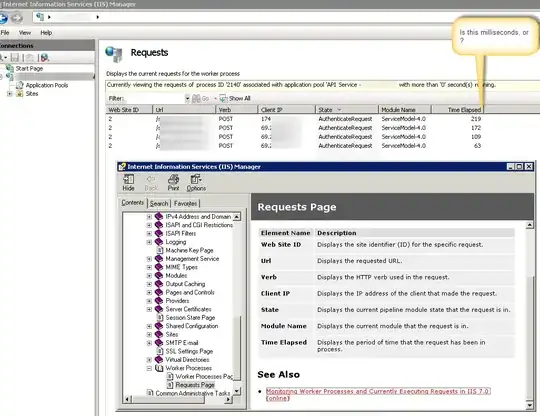
Task: Expand Management Service topic
Action: pyautogui.click(x=149, y=259)
